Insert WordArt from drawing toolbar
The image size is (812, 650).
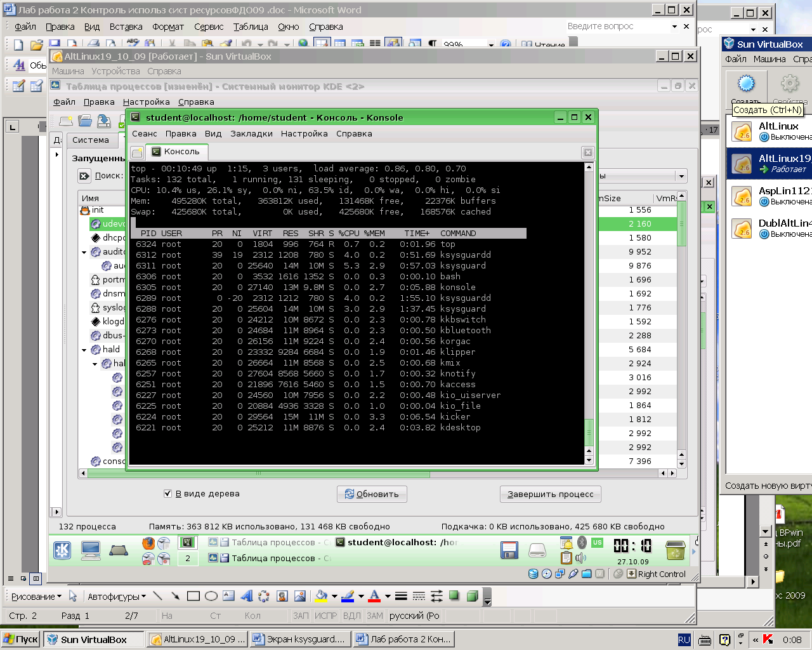click(247, 596)
